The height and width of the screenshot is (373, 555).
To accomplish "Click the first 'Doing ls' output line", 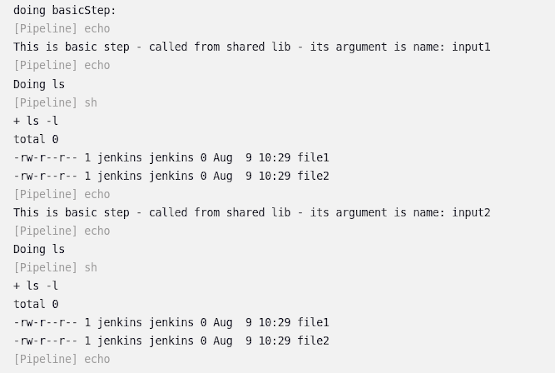I will click(39, 84).
